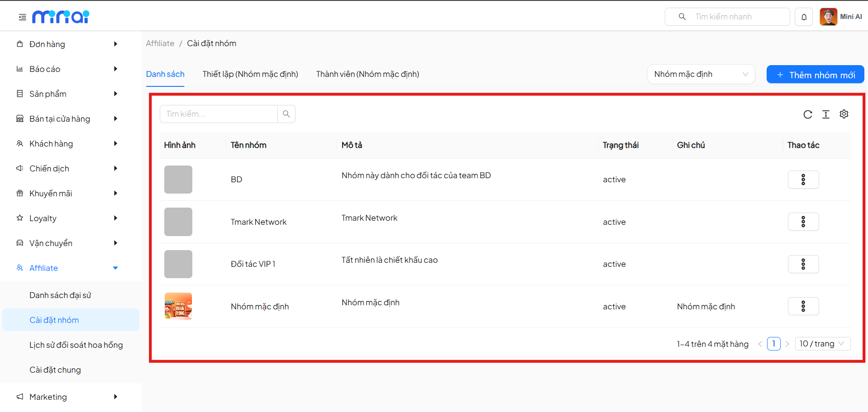The width and height of the screenshot is (868, 412).
Task: Switch to Thành viên (Nhóm mặc định) tab
Action: (x=367, y=74)
